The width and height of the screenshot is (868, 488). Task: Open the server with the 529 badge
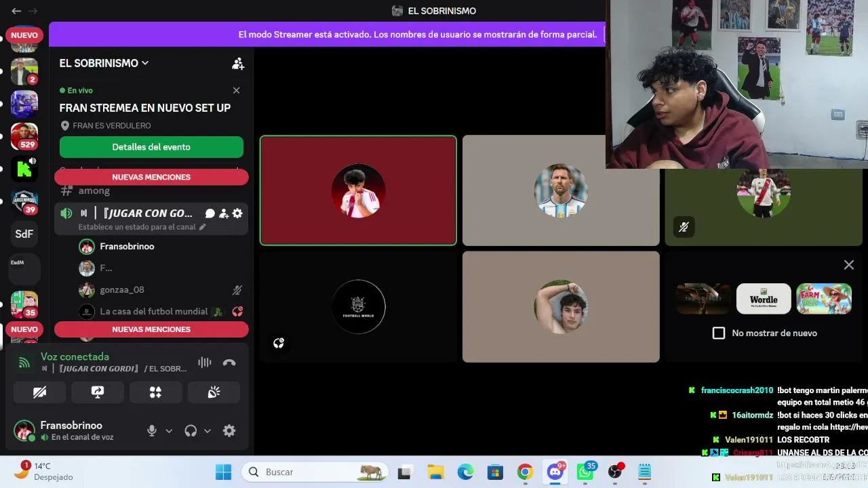click(24, 136)
